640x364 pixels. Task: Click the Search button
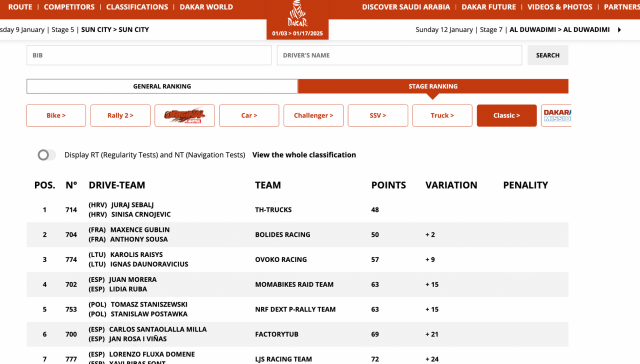point(548,55)
